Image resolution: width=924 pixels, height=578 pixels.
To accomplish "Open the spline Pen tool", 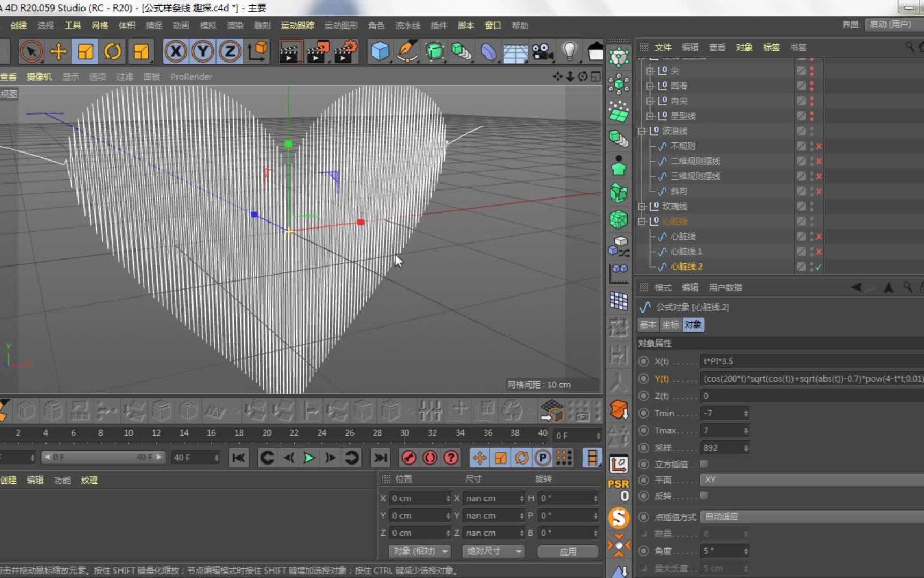I will click(407, 52).
